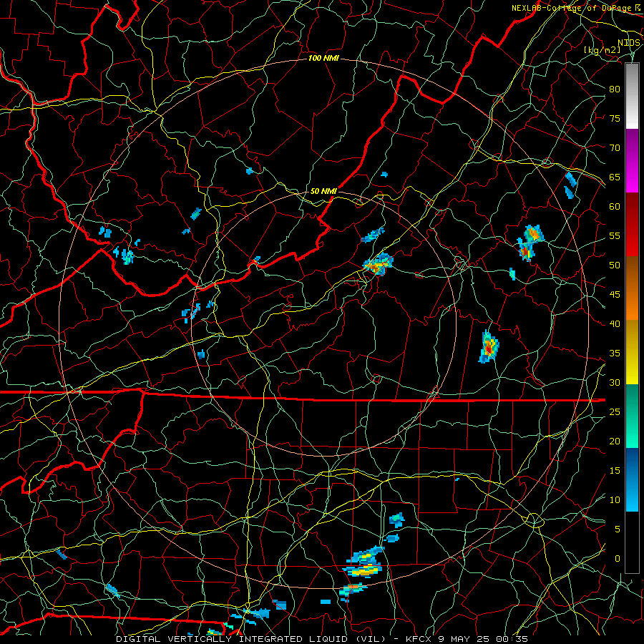Select the 0 value on the VIL scale
Screen dimensions: 644x644
[618, 559]
